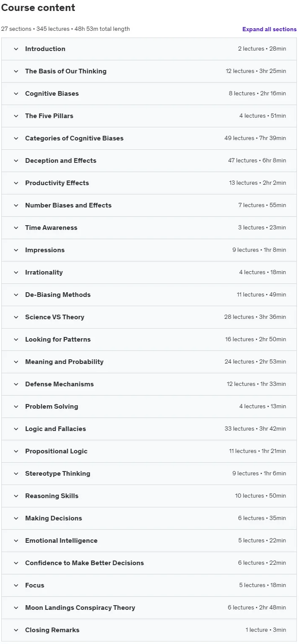Open the De-Biasing Methods section
299x644 pixels.
coord(149,295)
